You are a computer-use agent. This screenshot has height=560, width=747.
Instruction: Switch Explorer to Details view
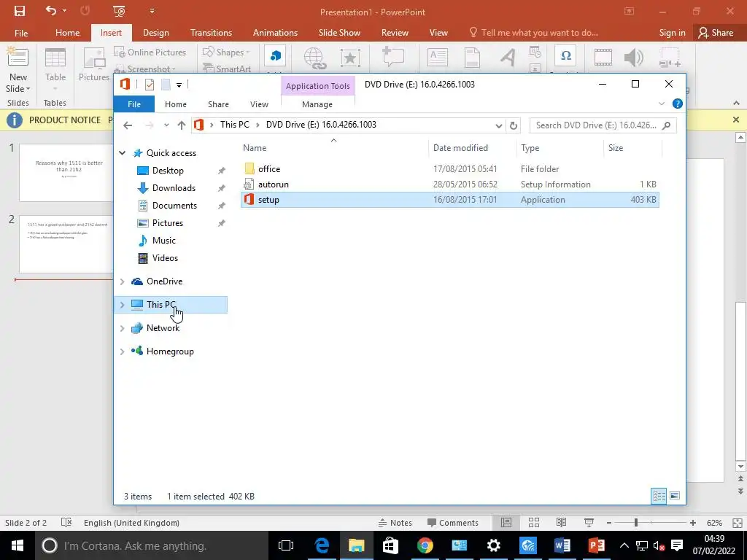pos(659,496)
